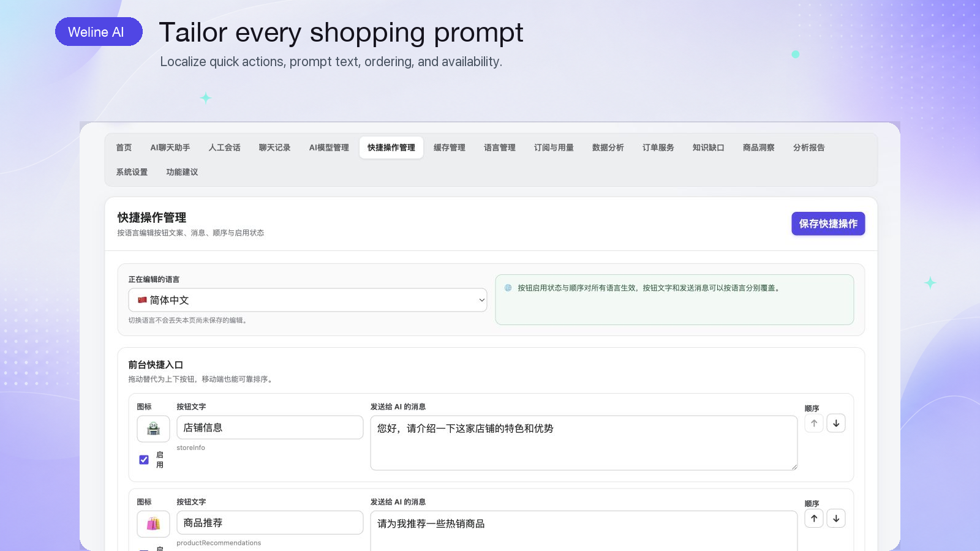This screenshot has width=980, height=551.
Task: Click the Weline AI badge
Action: pos(99,32)
